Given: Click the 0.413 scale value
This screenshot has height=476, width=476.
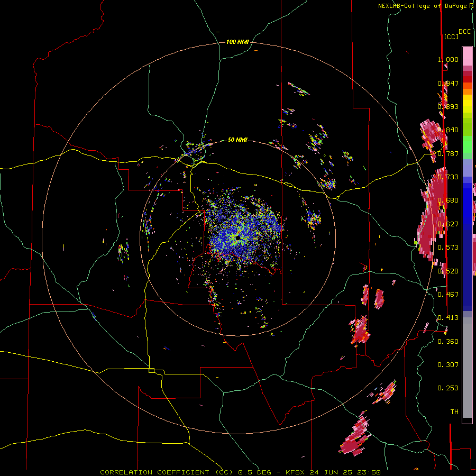Looking at the screenshot, I should point(448,318).
